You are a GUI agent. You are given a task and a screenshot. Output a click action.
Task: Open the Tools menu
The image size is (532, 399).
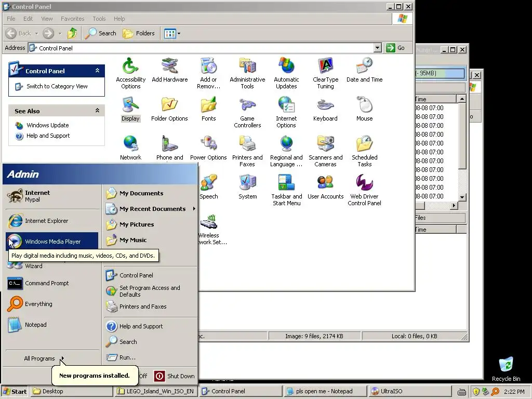(99, 19)
